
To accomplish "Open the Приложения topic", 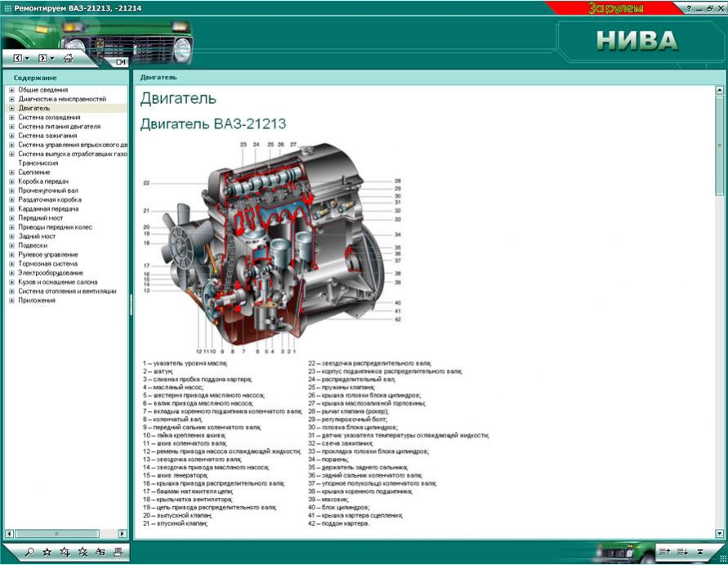I will 37,300.
